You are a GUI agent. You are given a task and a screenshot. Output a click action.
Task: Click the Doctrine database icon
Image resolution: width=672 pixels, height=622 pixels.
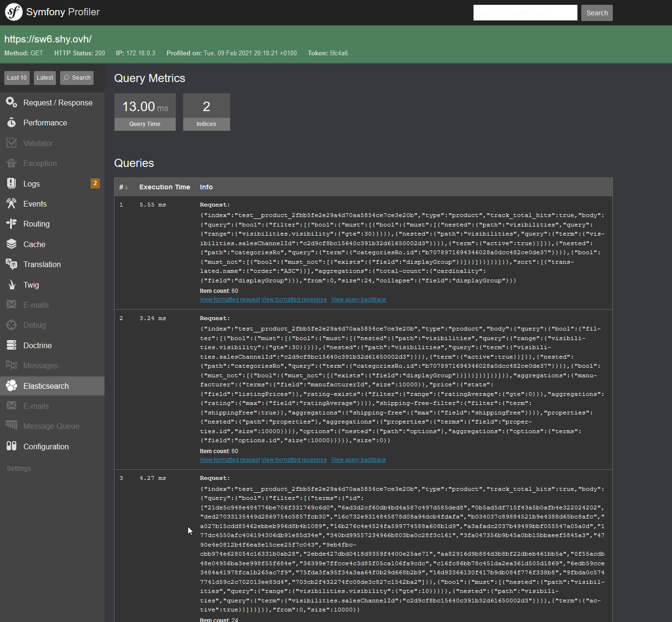click(x=11, y=345)
